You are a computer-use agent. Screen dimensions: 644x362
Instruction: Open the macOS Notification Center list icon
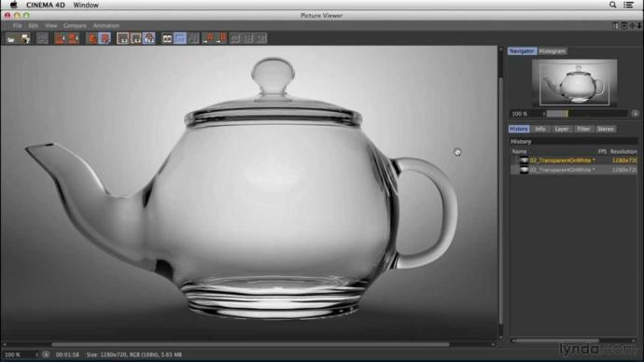tap(628, 5)
